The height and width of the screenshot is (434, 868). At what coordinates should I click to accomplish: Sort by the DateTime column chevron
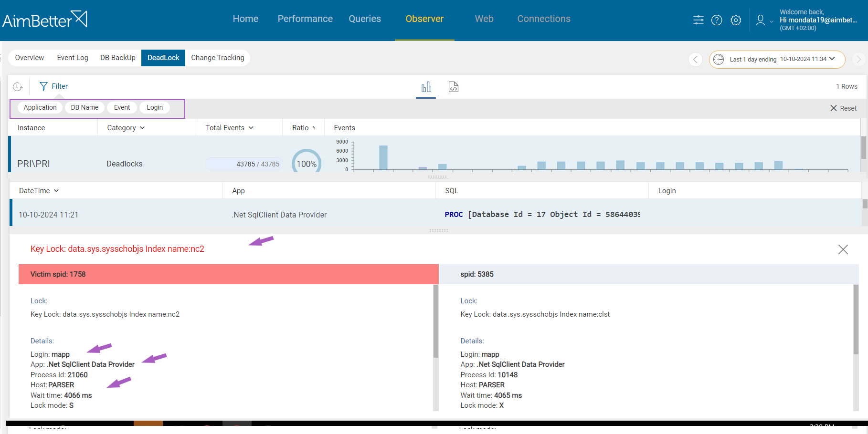(56, 191)
